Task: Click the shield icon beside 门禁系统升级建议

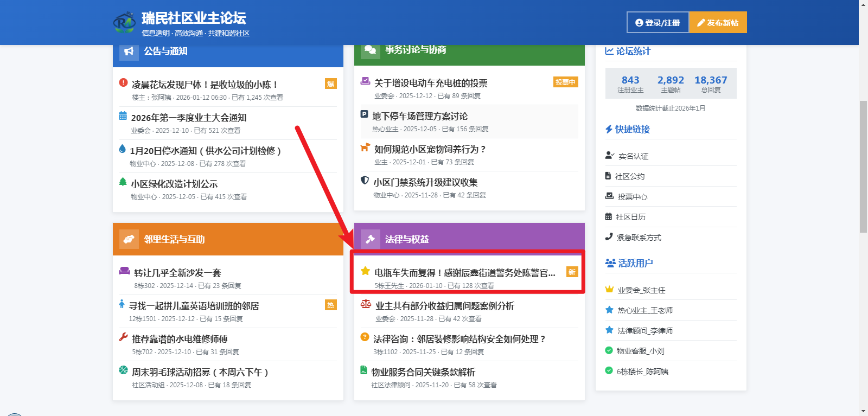Action: [x=365, y=181]
